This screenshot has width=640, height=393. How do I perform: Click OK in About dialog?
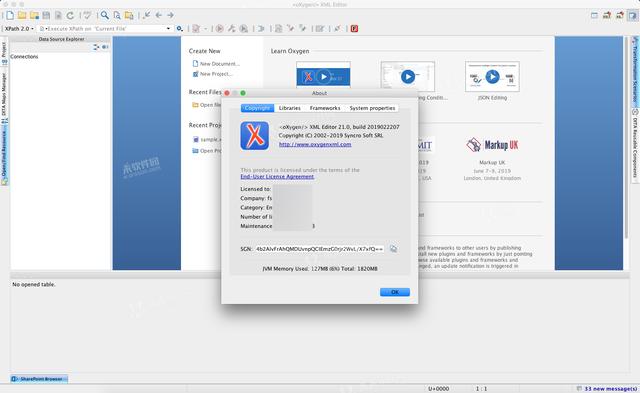[395, 292]
